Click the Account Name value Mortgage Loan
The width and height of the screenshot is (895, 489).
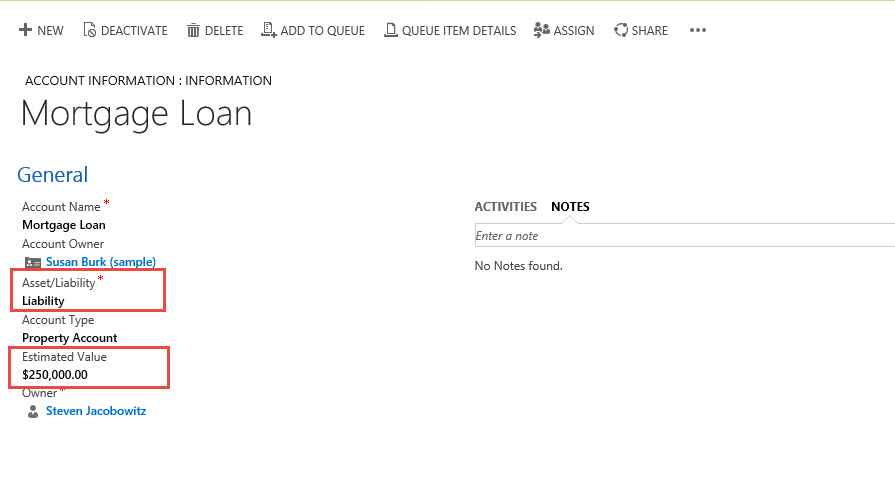click(x=63, y=225)
